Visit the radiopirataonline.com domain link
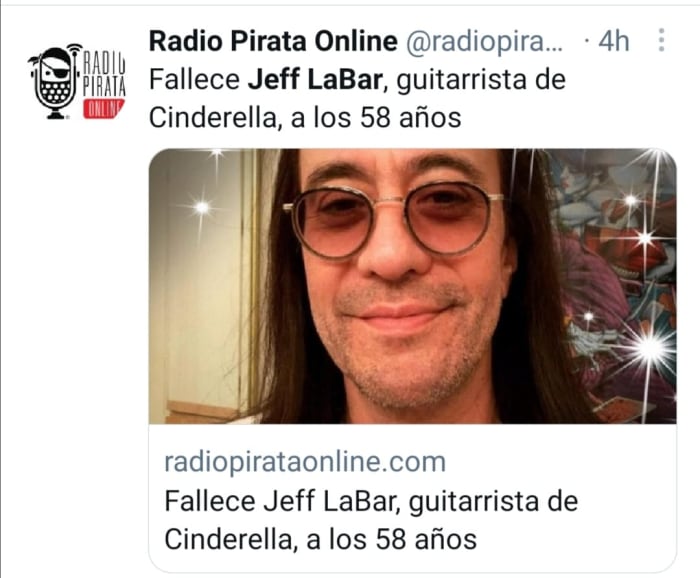Image resolution: width=700 pixels, height=578 pixels. 305,462
